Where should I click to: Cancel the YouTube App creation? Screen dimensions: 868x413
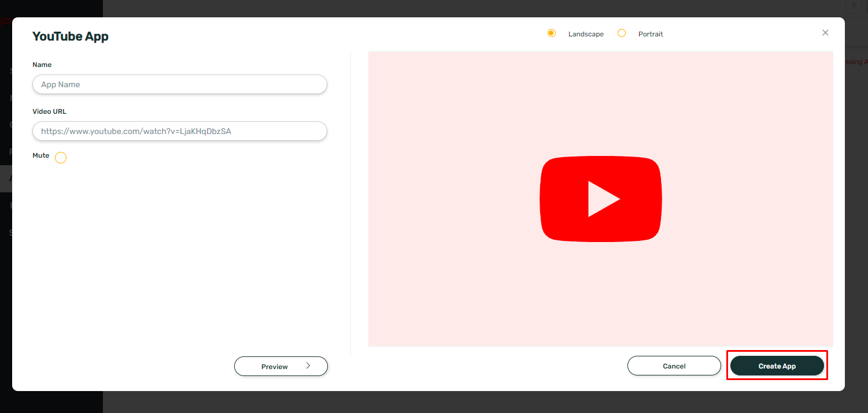tap(674, 366)
